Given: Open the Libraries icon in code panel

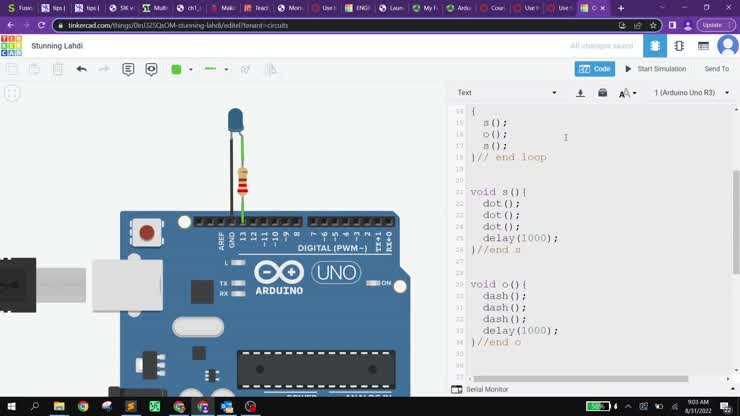Looking at the screenshot, I should click(x=602, y=93).
